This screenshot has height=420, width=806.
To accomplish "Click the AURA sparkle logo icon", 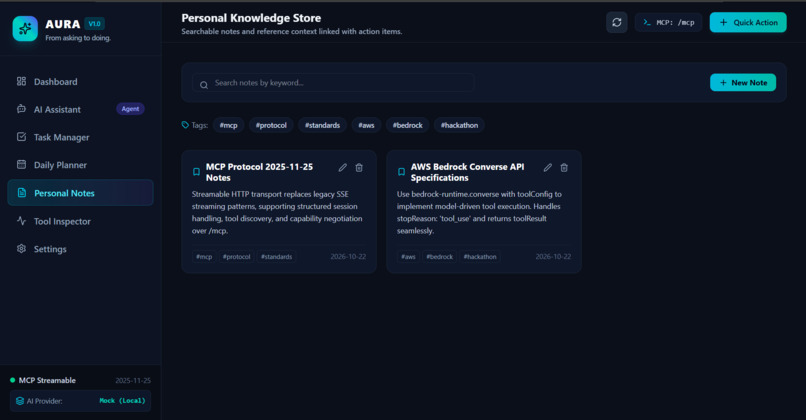I will click(x=25, y=28).
